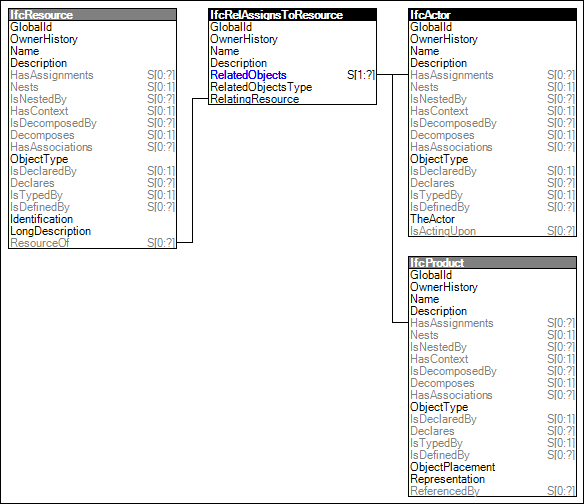Click HasAssignments in the IfcResource box
The width and height of the screenshot is (584, 504).
pyautogui.click(x=52, y=75)
